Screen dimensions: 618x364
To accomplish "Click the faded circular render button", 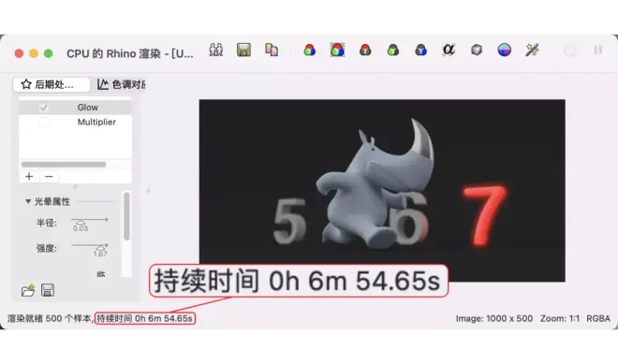I will click(x=570, y=50).
